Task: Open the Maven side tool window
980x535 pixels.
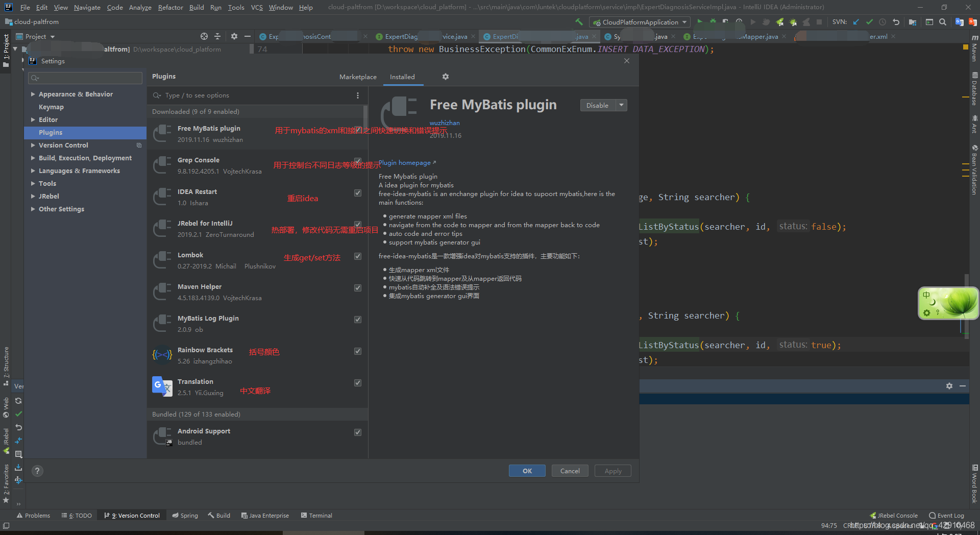Action: click(x=974, y=48)
